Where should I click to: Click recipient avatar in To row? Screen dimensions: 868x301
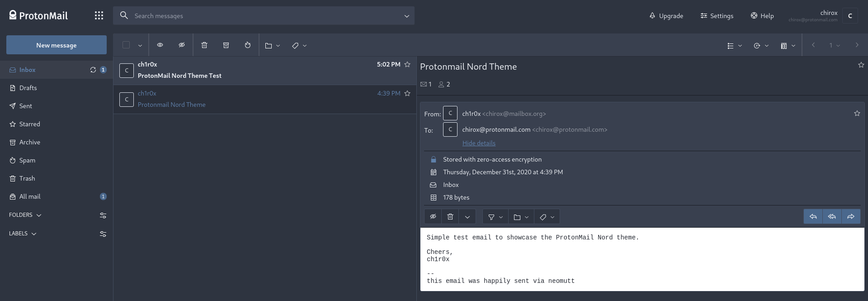(x=450, y=129)
